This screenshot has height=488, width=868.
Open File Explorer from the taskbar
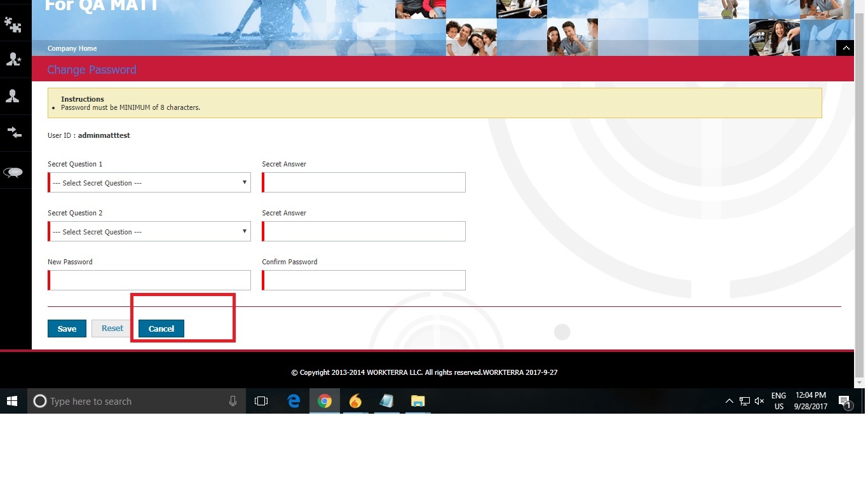click(x=417, y=401)
